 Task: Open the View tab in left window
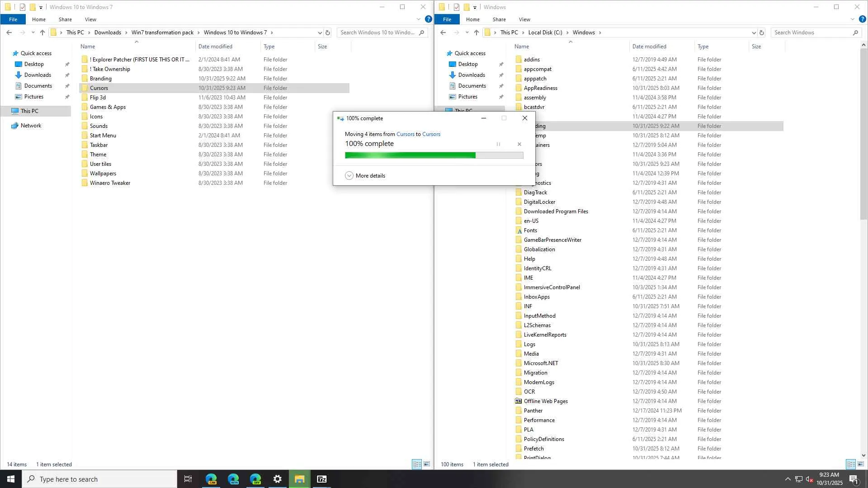[x=90, y=19]
